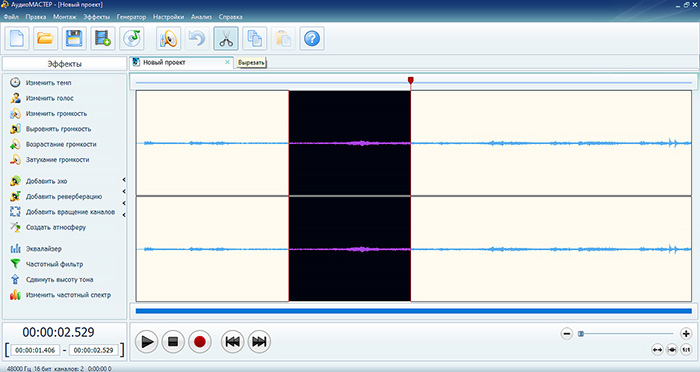The image size is (700, 372).
Task: Open the Правка menu
Action: pyautogui.click(x=36, y=17)
